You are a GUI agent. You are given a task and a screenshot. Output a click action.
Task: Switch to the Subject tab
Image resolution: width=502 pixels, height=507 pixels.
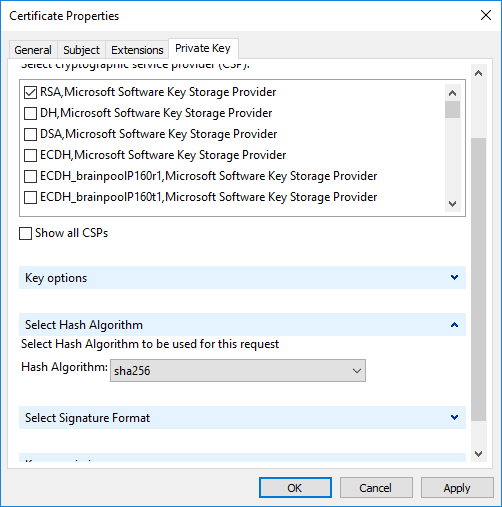[81, 50]
